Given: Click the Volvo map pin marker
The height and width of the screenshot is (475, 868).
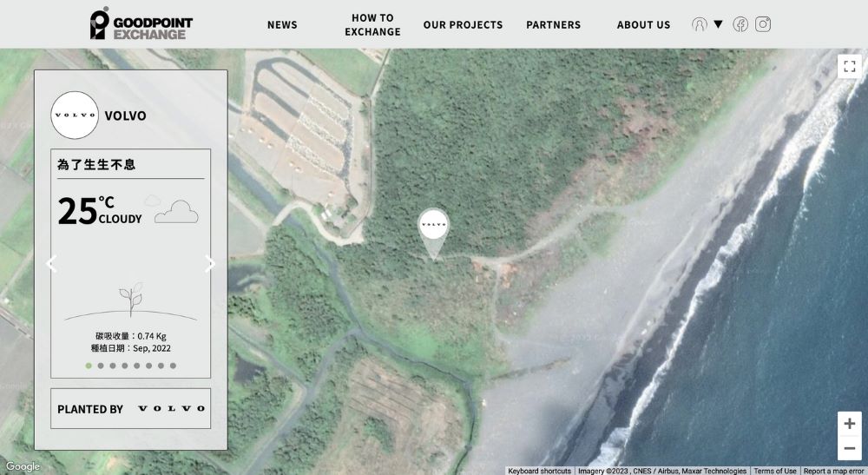Looking at the screenshot, I should (x=433, y=227).
